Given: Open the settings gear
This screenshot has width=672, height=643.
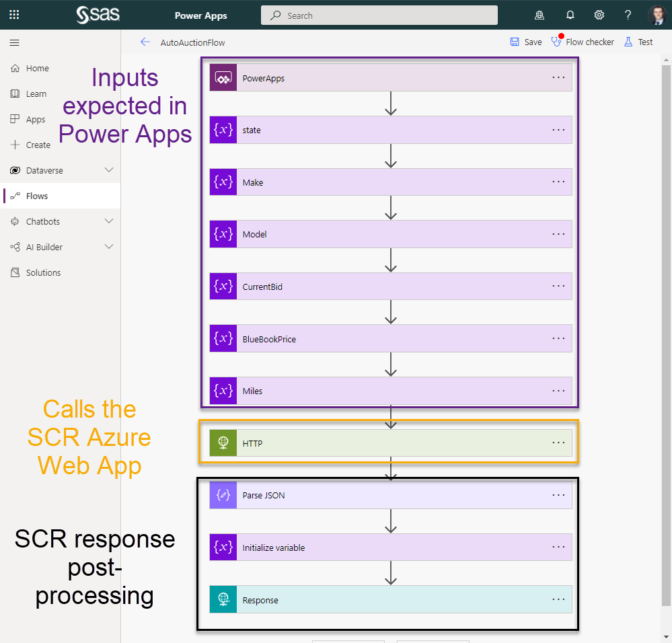Looking at the screenshot, I should [x=599, y=15].
